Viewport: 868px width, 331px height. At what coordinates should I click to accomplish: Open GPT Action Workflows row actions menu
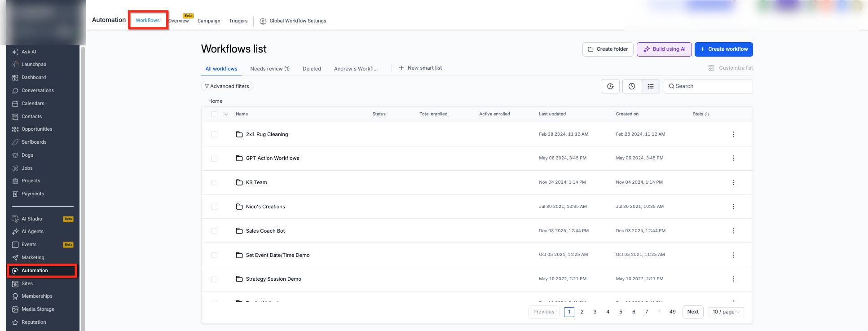tap(733, 158)
